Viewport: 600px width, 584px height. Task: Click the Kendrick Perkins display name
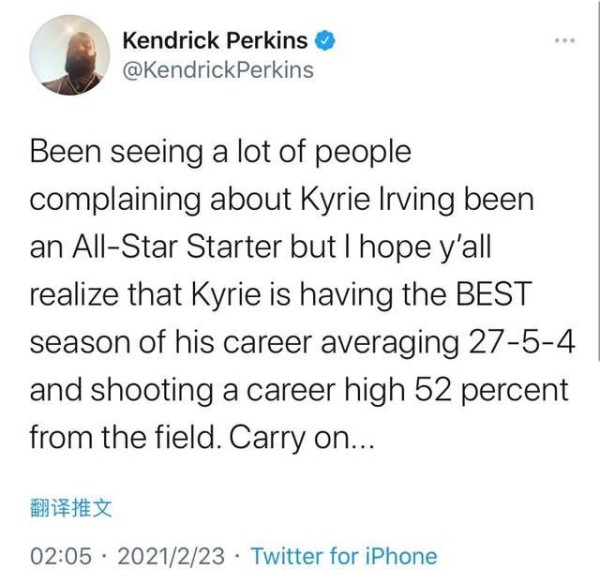(215, 42)
